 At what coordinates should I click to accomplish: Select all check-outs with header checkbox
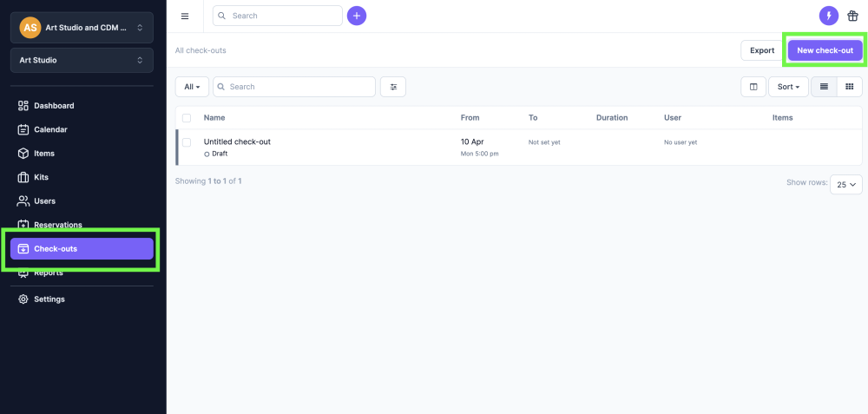(x=187, y=117)
